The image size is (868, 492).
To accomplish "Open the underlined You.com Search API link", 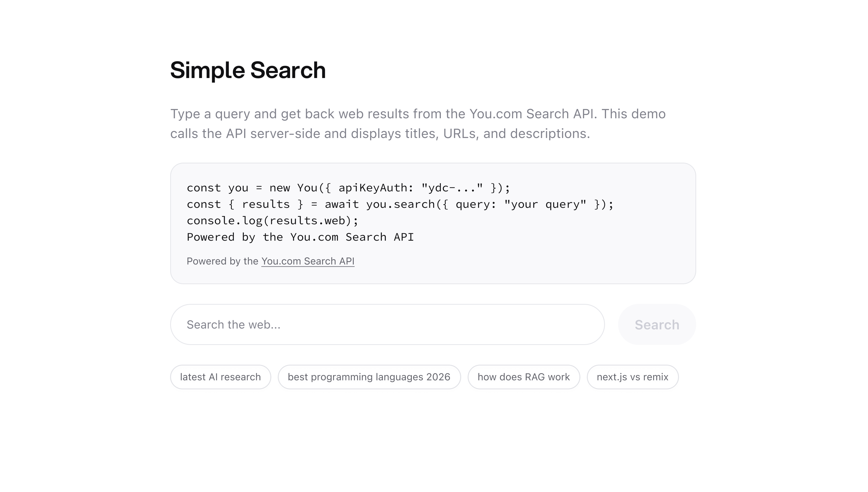I will pos(308,261).
